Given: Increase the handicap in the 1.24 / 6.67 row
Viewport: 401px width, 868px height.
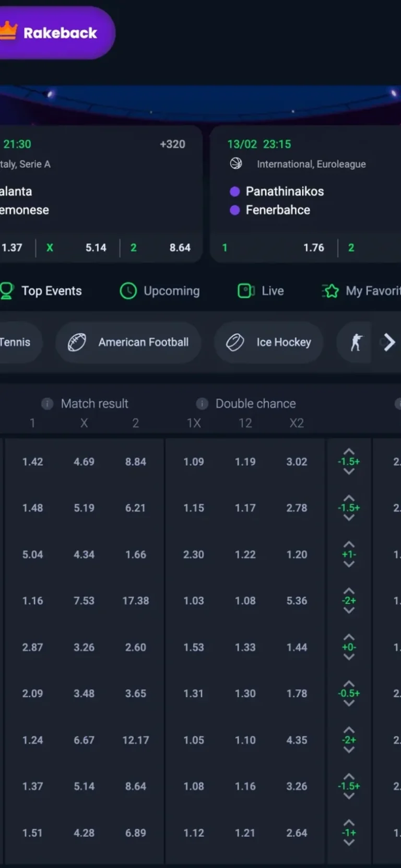Looking at the screenshot, I should pos(349,730).
